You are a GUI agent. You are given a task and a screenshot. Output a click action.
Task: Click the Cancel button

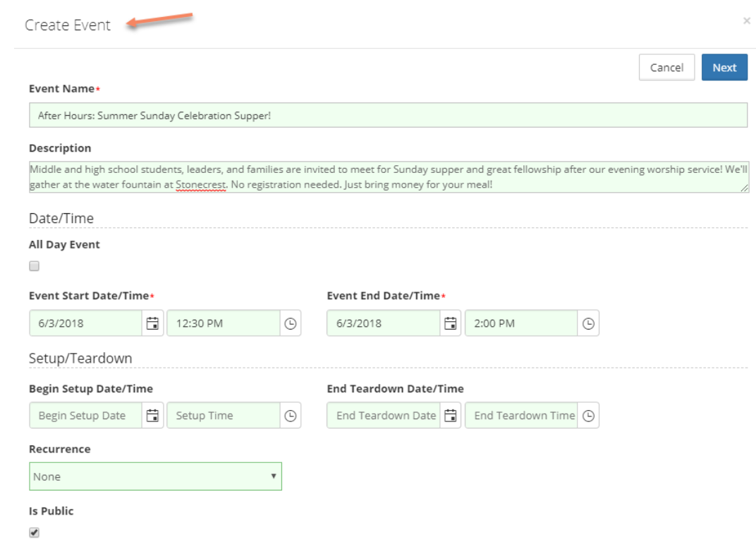666,68
